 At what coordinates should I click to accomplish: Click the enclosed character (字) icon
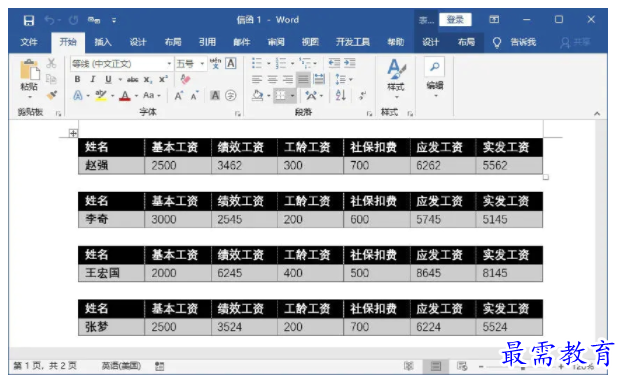[231, 95]
